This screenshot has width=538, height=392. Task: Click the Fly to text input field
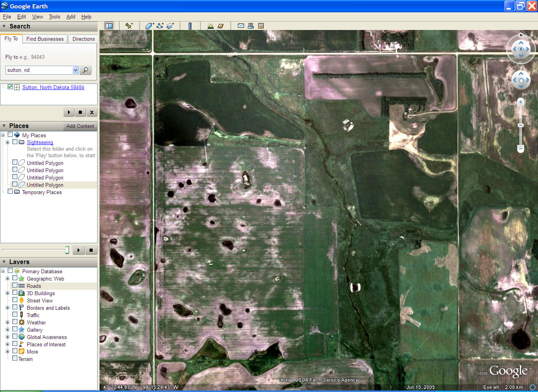click(39, 70)
